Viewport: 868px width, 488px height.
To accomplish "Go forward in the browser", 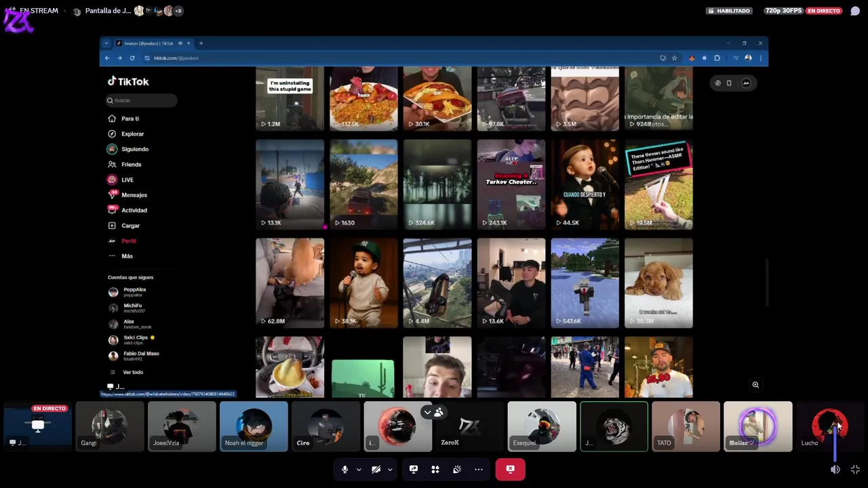I will click(119, 58).
